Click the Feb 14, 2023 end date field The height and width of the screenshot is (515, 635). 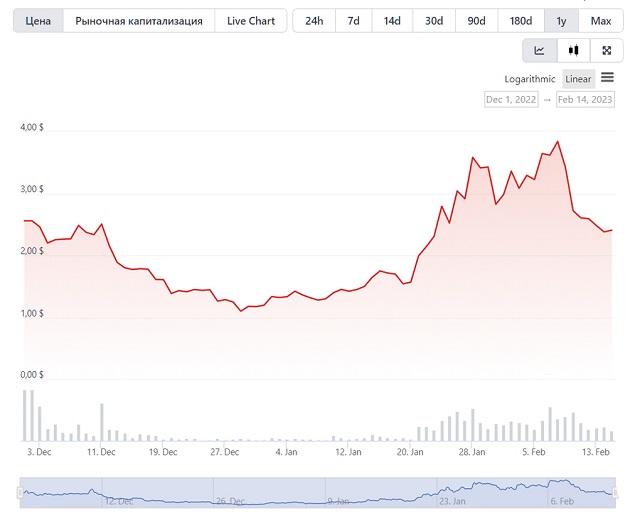point(585,100)
